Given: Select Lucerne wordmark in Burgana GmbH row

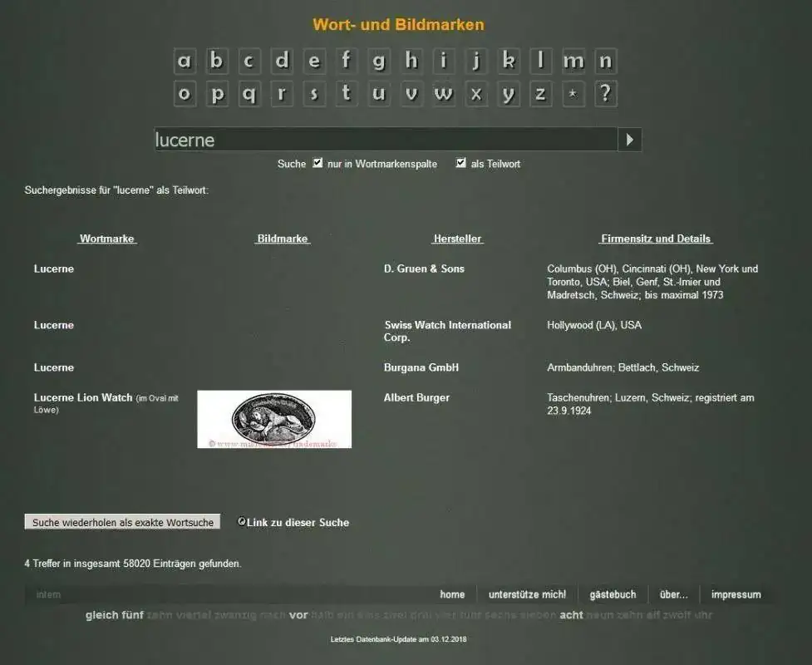Looking at the screenshot, I should (54, 367).
